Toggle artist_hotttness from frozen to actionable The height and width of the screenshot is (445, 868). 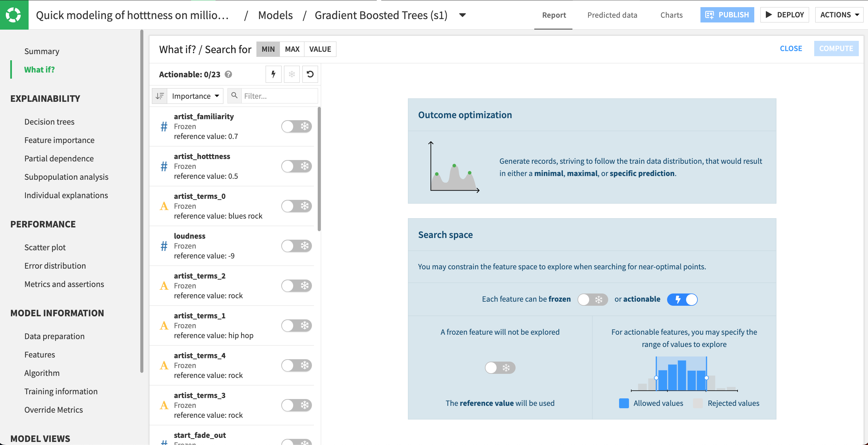point(297,166)
